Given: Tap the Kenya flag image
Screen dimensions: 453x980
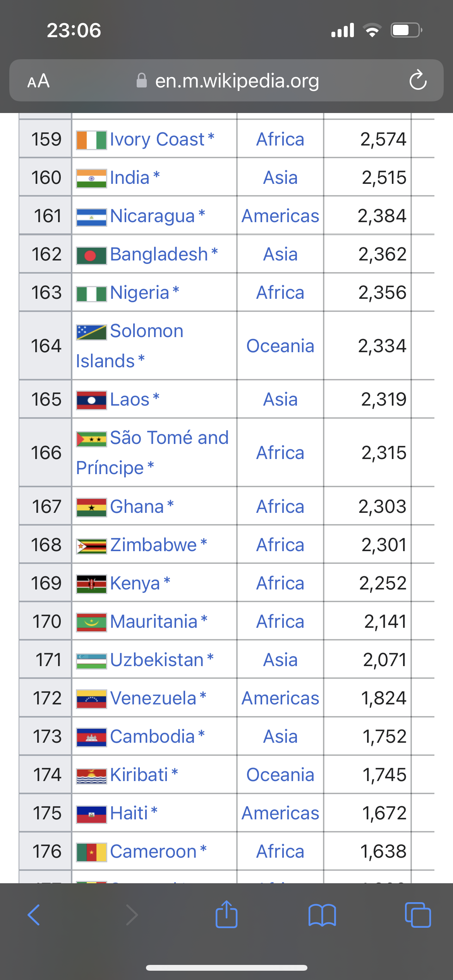Looking at the screenshot, I should coord(91,584).
